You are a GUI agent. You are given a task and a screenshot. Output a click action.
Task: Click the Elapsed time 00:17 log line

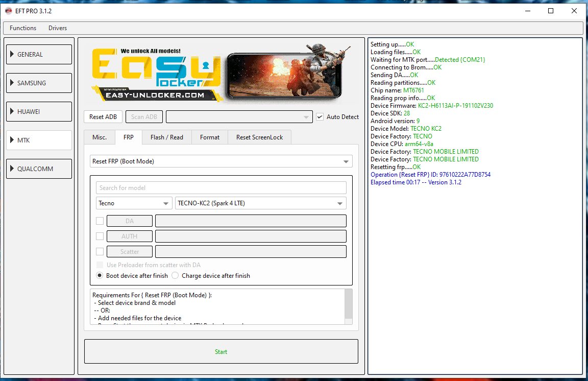416,182
